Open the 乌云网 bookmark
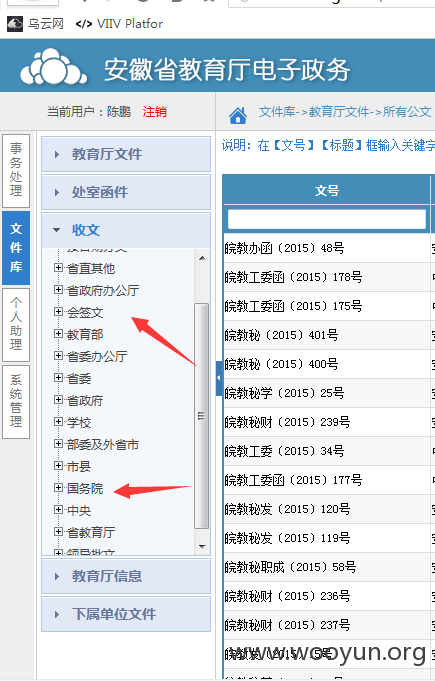This screenshot has height=681, width=435. [x=36, y=23]
